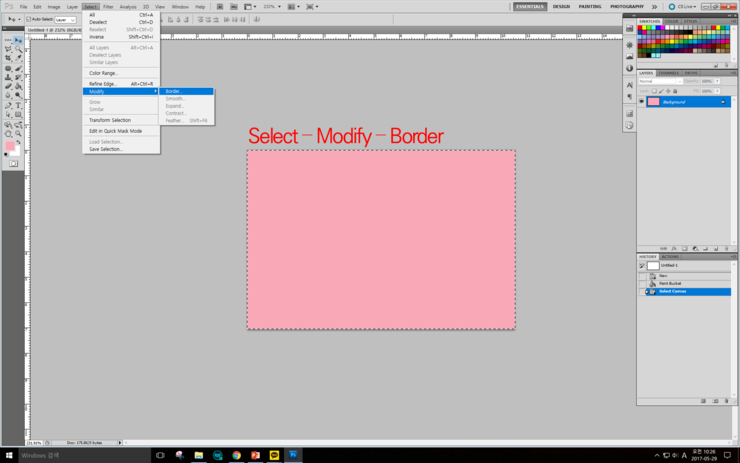
Task: Select the Move tool in the toolbox
Action: pos(18,40)
